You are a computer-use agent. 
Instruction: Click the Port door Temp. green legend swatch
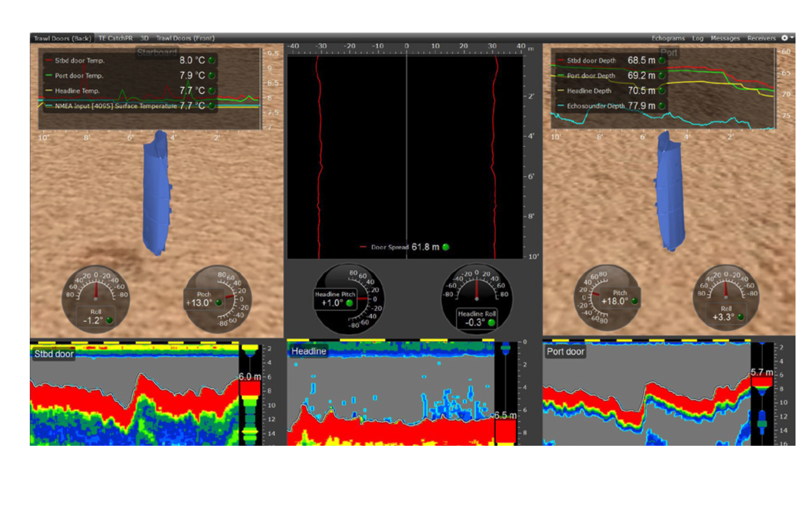(x=48, y=76)
